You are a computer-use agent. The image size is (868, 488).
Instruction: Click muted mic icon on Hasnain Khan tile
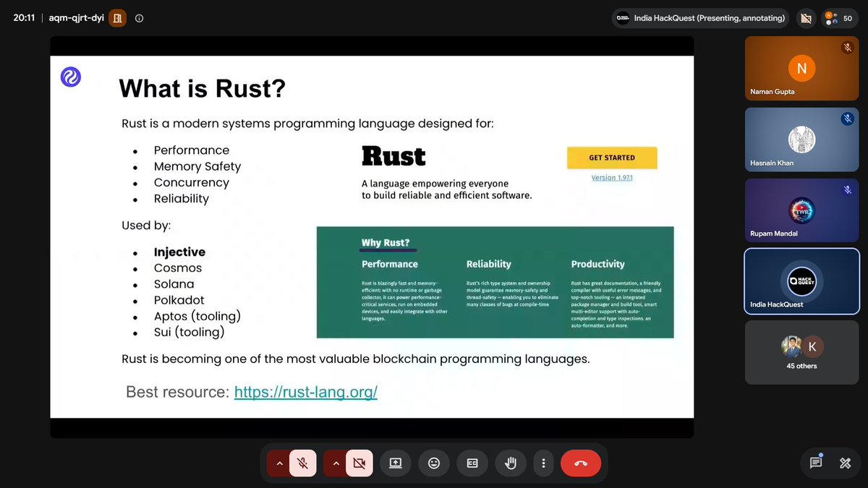click(847, 119)
